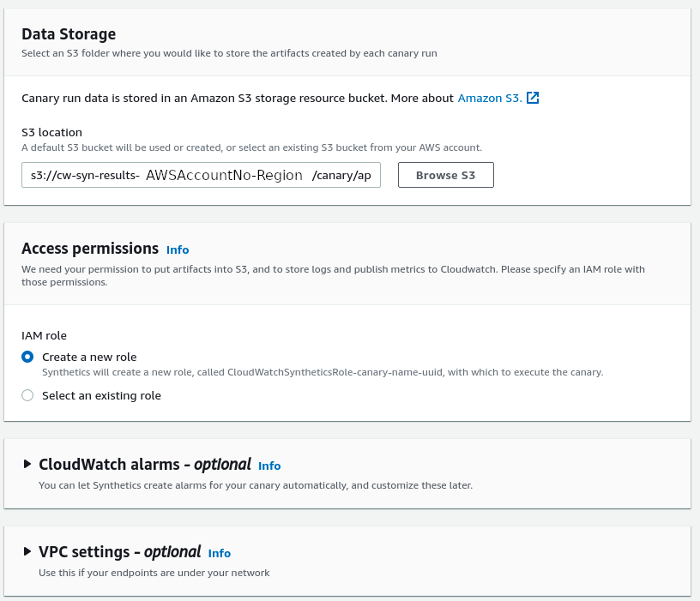Click the IAM role group label
This screenshot has width=700, height=601.
45,335
